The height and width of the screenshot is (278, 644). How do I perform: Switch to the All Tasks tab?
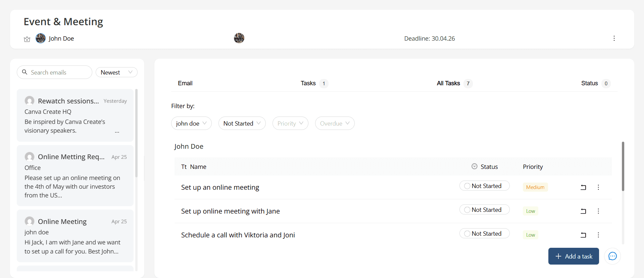point(454,83)
